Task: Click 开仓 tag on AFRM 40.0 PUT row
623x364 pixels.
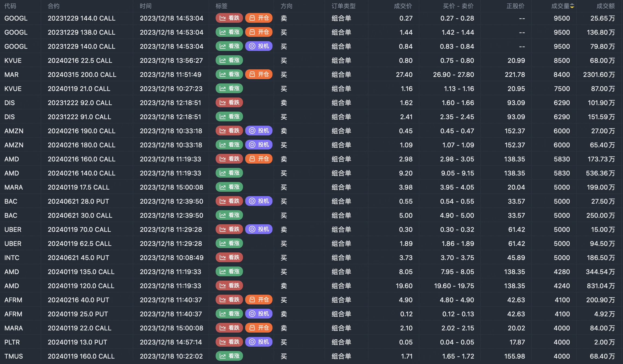Action: click(x=259, y=300)
